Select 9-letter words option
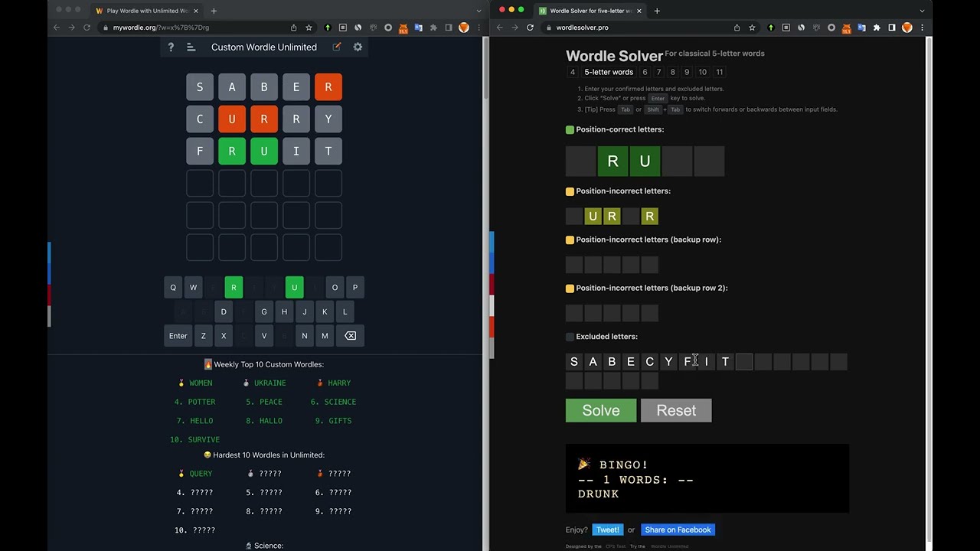This screenshot has height=551, width=980. [687, 72]
